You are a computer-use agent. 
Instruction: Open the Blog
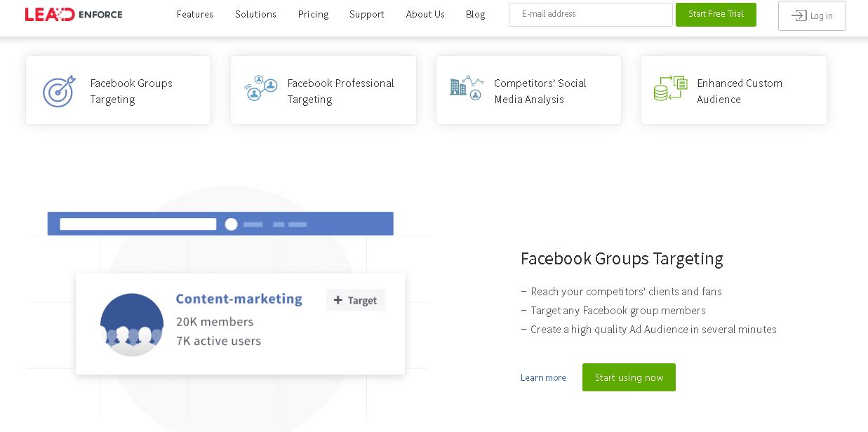pos(475,14)
